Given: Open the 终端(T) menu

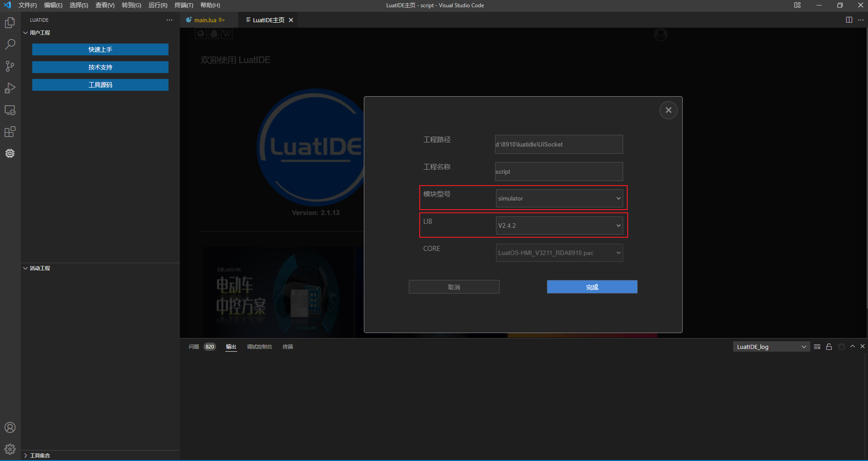Looking at the screenshot, I should 184,5.
